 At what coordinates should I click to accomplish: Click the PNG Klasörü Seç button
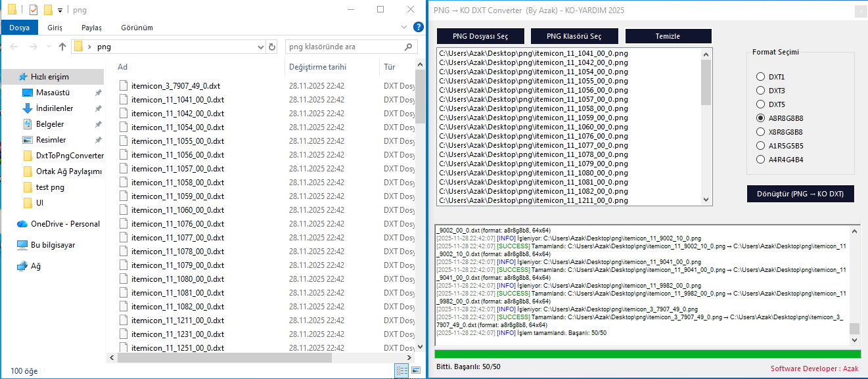(x=574, y=36)
